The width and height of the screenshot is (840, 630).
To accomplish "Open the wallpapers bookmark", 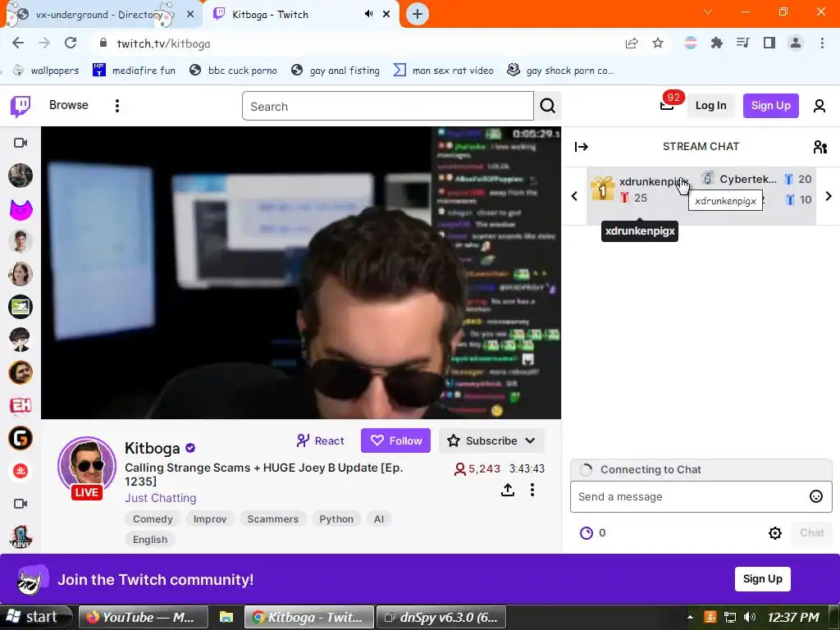I will pyautogui.click(x=46, y=71).
